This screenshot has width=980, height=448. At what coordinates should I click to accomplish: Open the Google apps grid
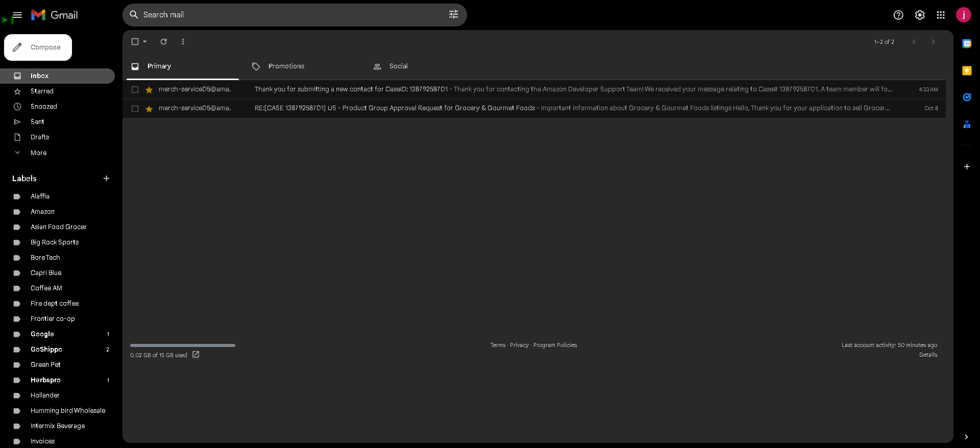point(941,15)
